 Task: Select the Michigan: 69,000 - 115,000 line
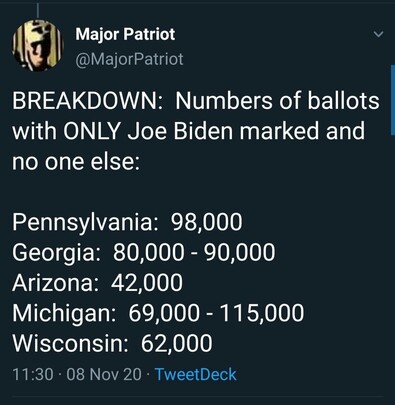pos(158,313)
